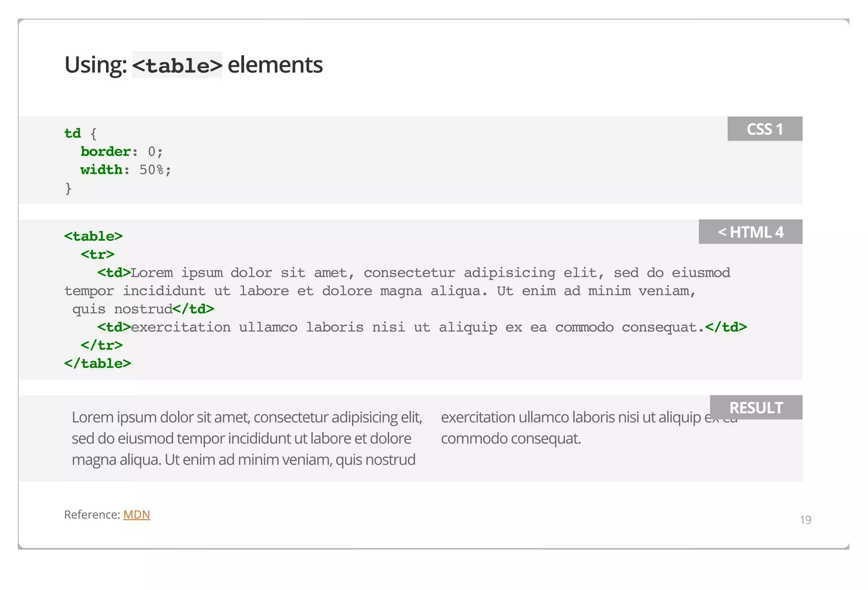
Task: Click the border: 0; declaration line
Action: pyautogui.click(x=122, y=151)
